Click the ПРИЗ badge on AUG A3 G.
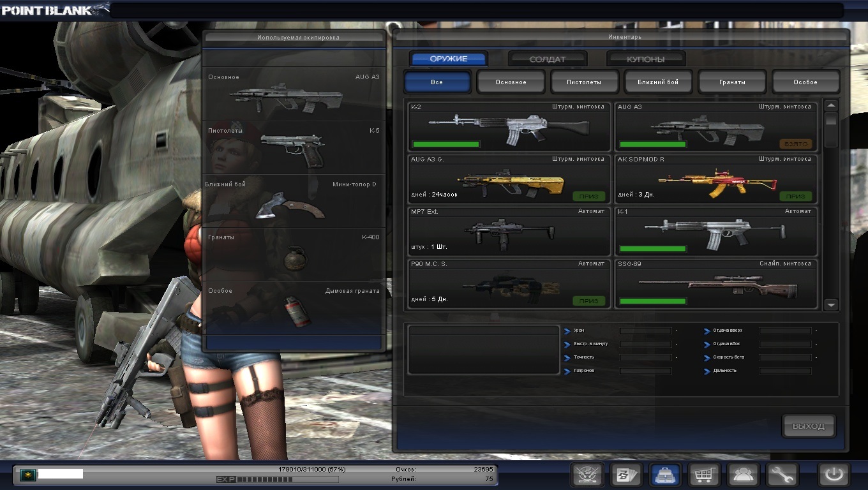 tap(589, 197)
